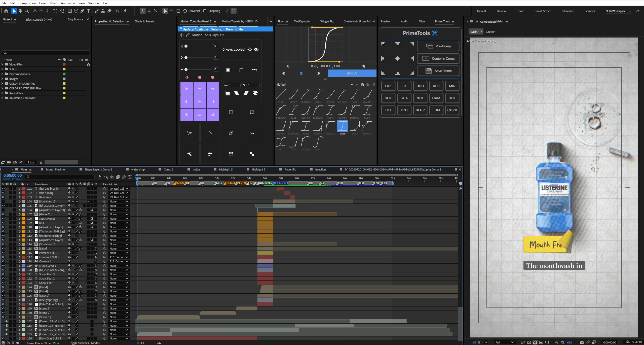Image resolution: width=644 pixels, height=345 pixels.
Task: Choose the linear easing preset
Action: 281,95
